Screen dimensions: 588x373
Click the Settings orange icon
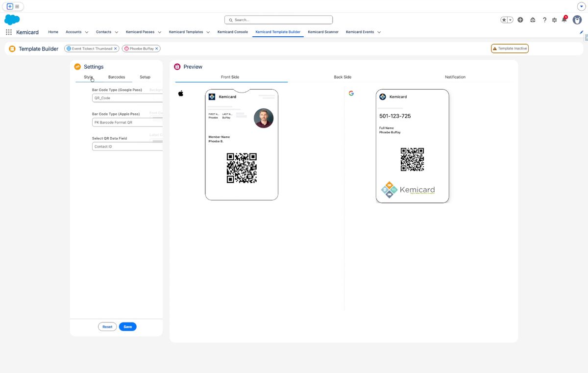(x=77, y=67)
